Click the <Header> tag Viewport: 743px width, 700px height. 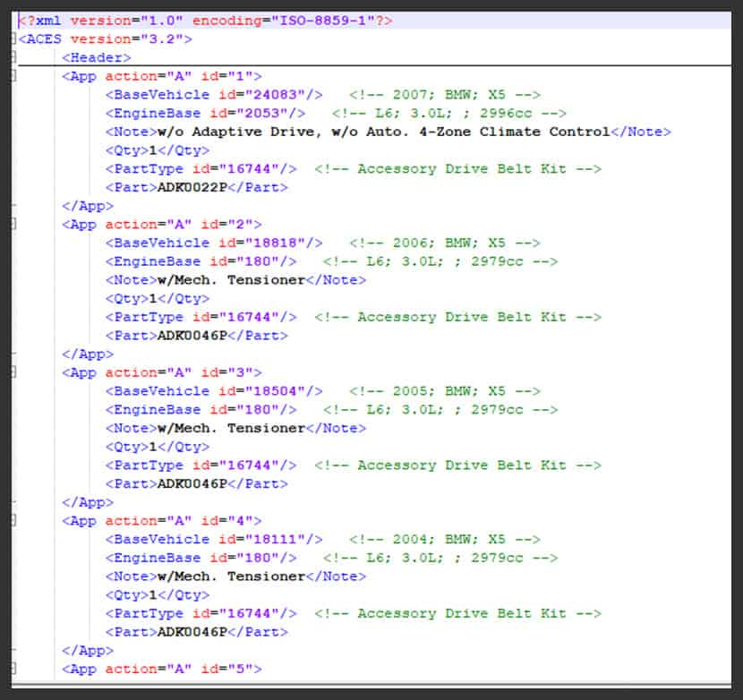point(97,58)
